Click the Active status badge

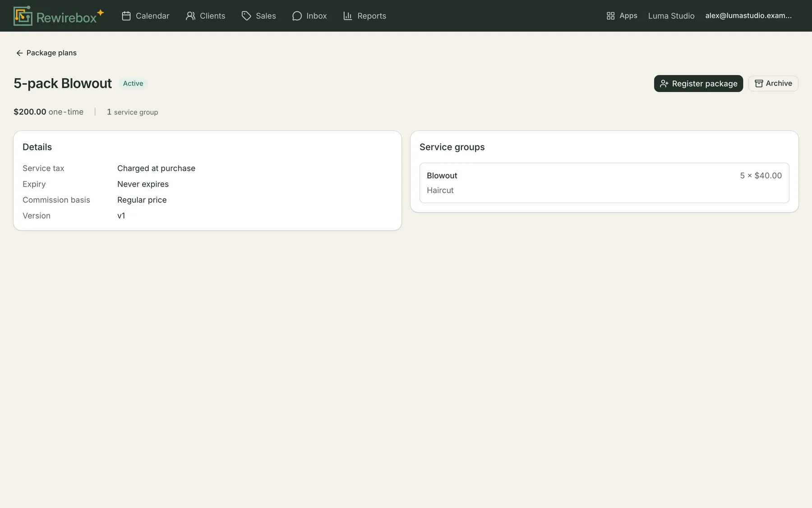133,84
